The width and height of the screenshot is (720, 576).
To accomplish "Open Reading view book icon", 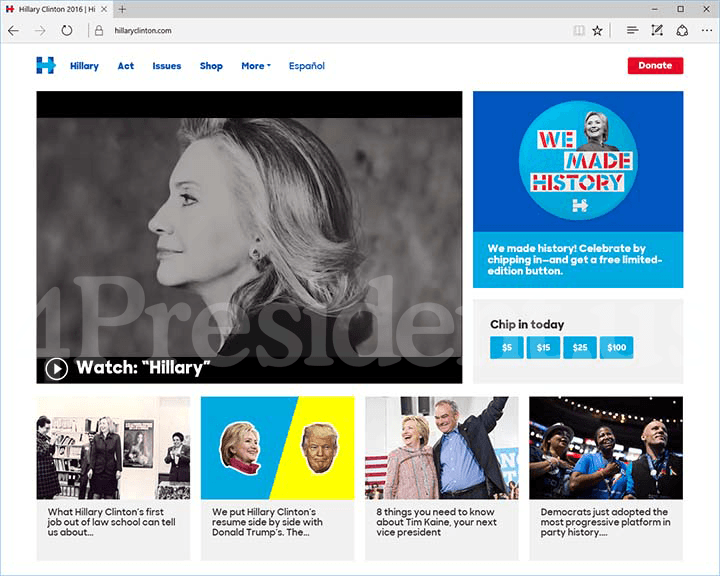I will [x=579, y=31].
